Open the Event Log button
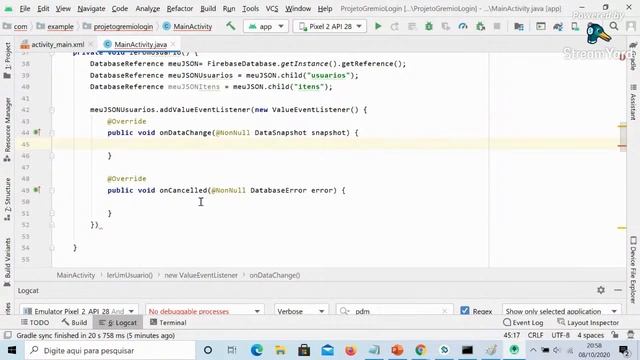The height and width of the screenshot is (360, 640). [x=523, y=322]
